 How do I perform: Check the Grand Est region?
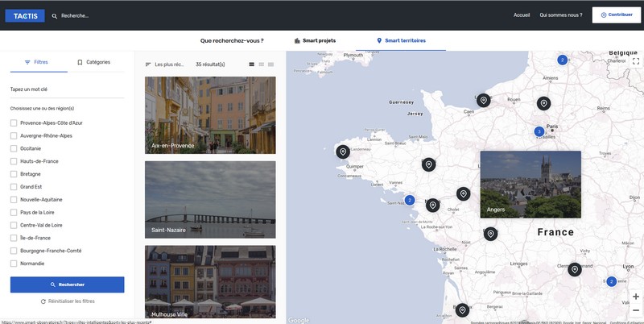[x=14, y=187]
